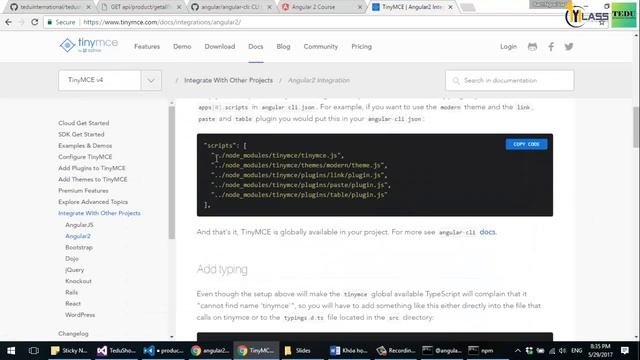The height and width of the screenshot is (360, 640).
Task: Select React integration in sidebar
Action: [73, 304]
